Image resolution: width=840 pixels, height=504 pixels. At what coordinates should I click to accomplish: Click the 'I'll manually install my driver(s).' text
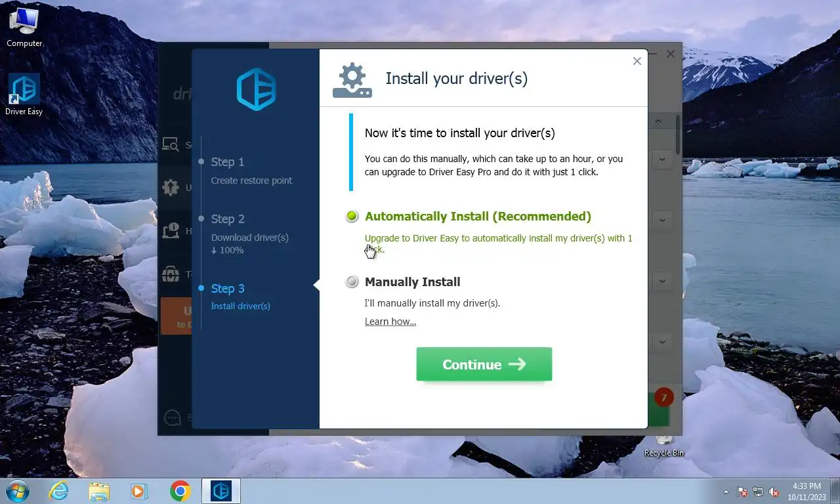point(432,303)
